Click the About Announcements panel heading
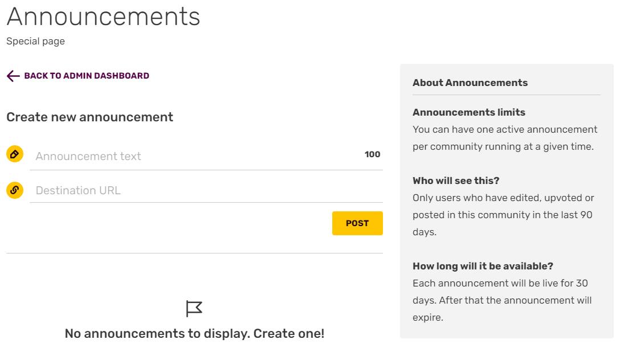The image size is (624, 364). pos(470,83)
